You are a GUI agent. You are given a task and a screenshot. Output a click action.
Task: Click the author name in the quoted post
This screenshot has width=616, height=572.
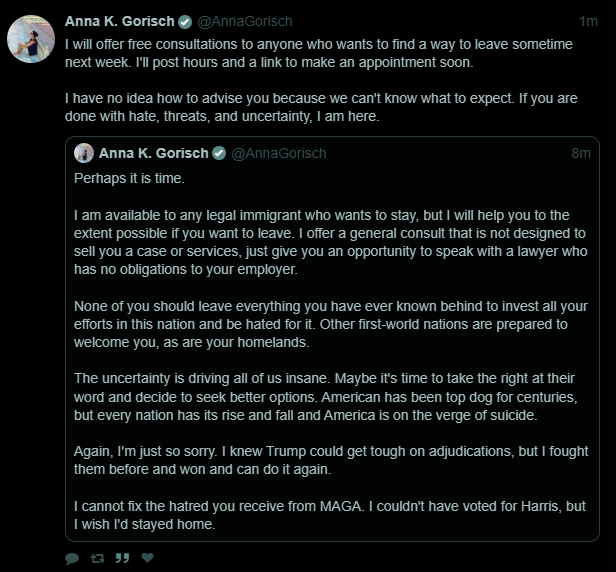[x=154, y=153]
